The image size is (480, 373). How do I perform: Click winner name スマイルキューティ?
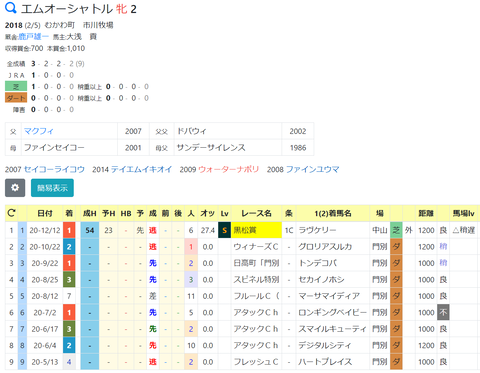point(332,329)
